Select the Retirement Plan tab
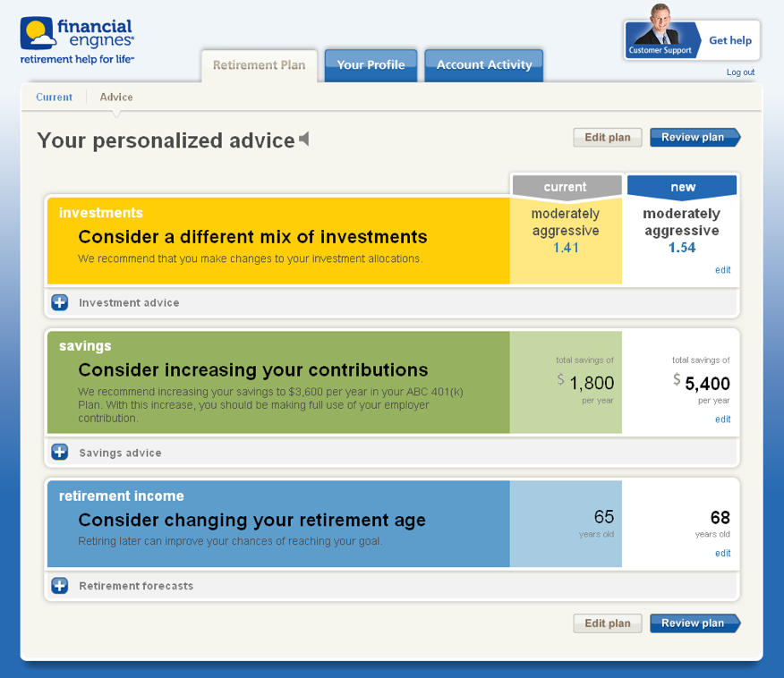Image resolution: width=784 pixels, height=678 pixels. 259,65
